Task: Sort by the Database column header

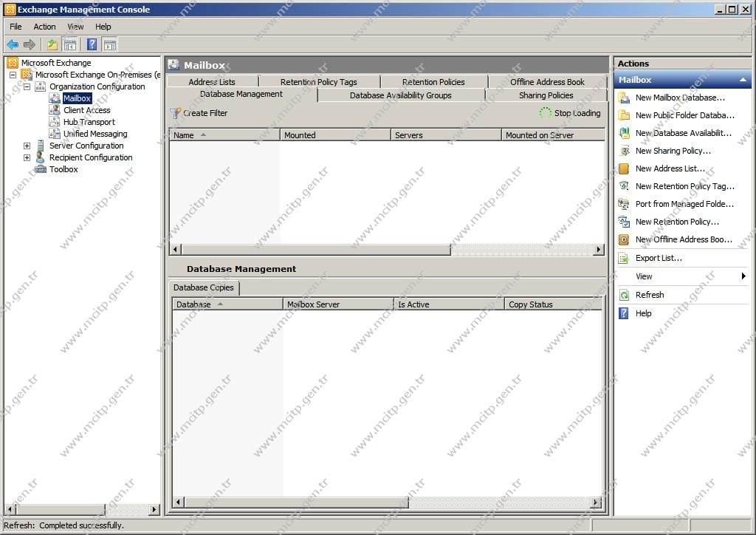Action: pos(227,304)
